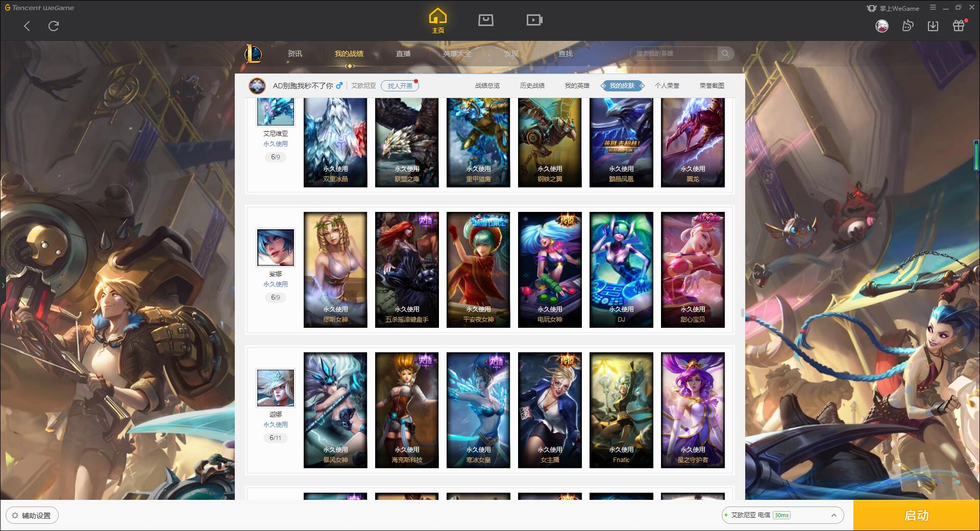The width and height of the screenshot is (980, 531).
Task: Open the hamburger menu icon
Action: pyautogui.click(x=933, y=8)
